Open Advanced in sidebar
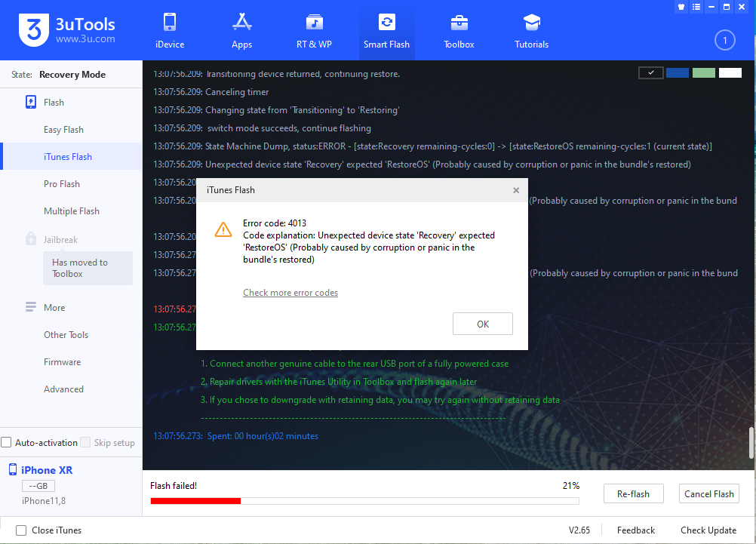Screen dimensions: 756x544 63,389
